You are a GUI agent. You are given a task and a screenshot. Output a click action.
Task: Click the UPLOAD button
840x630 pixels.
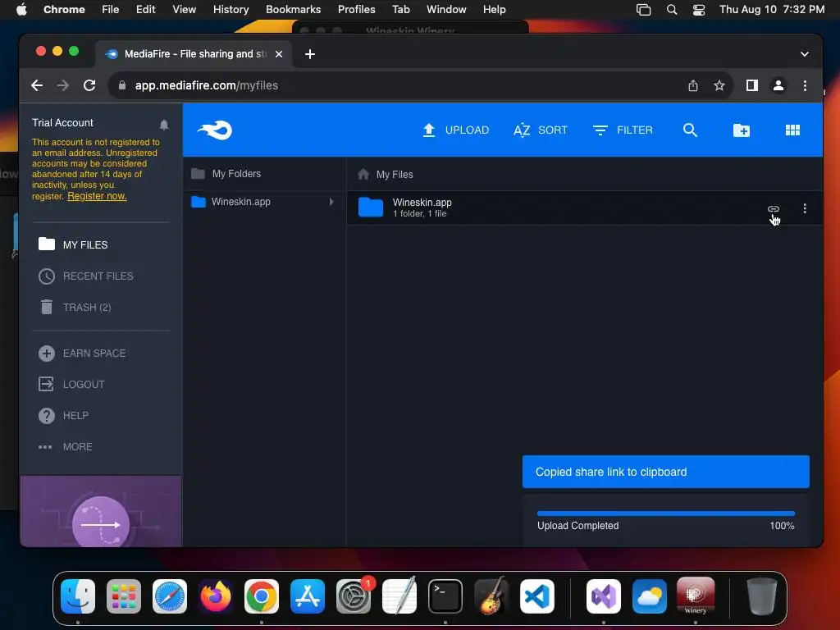[x=455, y=130]
